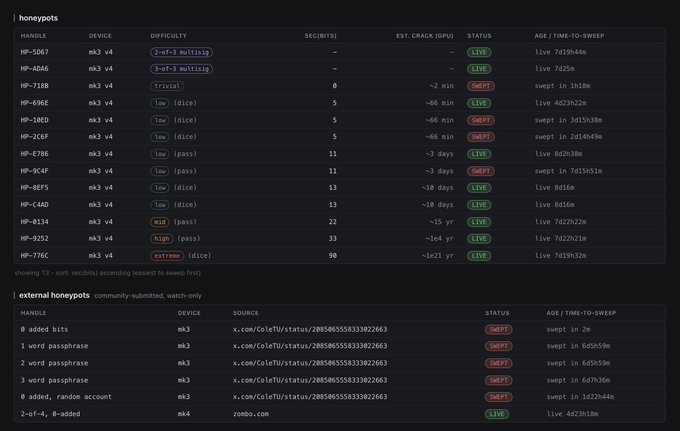Select handle HP-5D67

35,52
